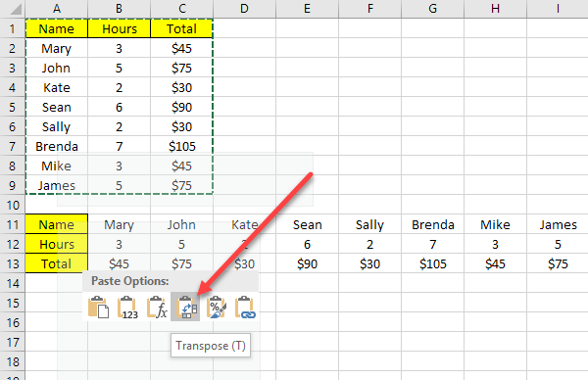Viewport: 588px width, 380px height.
Task: Click the Hours header cell in B1
Action: (120, 28)
